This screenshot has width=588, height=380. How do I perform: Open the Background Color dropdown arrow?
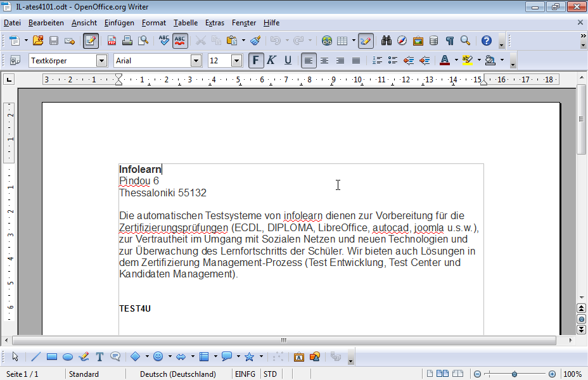coord(502,60)
